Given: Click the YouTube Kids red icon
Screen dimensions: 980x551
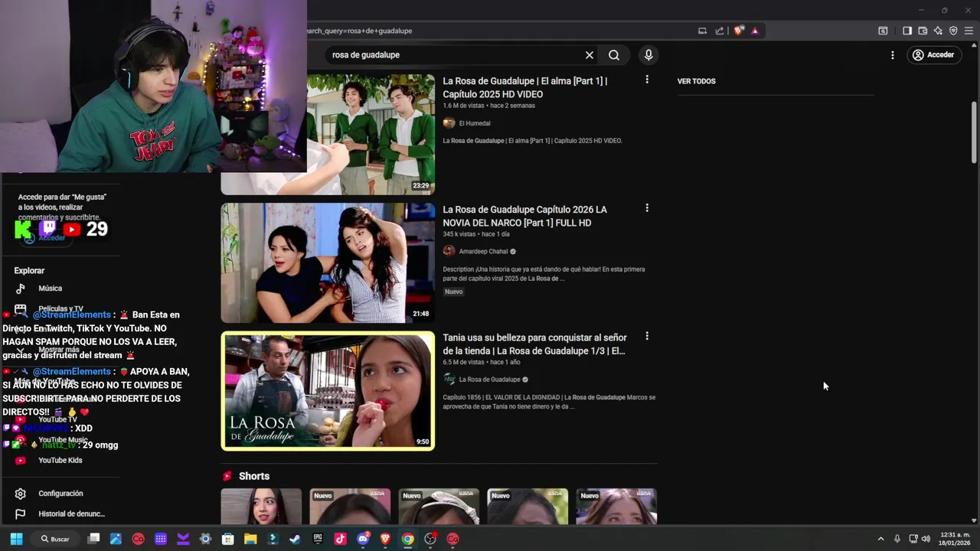Looking at the screenshot, I should [x=21, y=461].
